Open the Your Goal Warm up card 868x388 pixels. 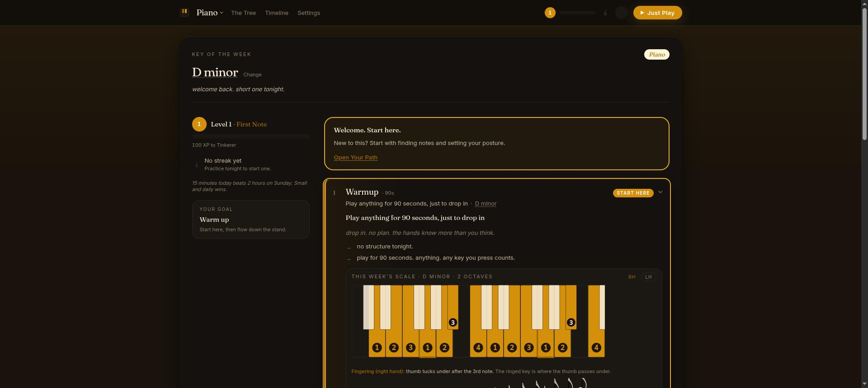(250, 220)
